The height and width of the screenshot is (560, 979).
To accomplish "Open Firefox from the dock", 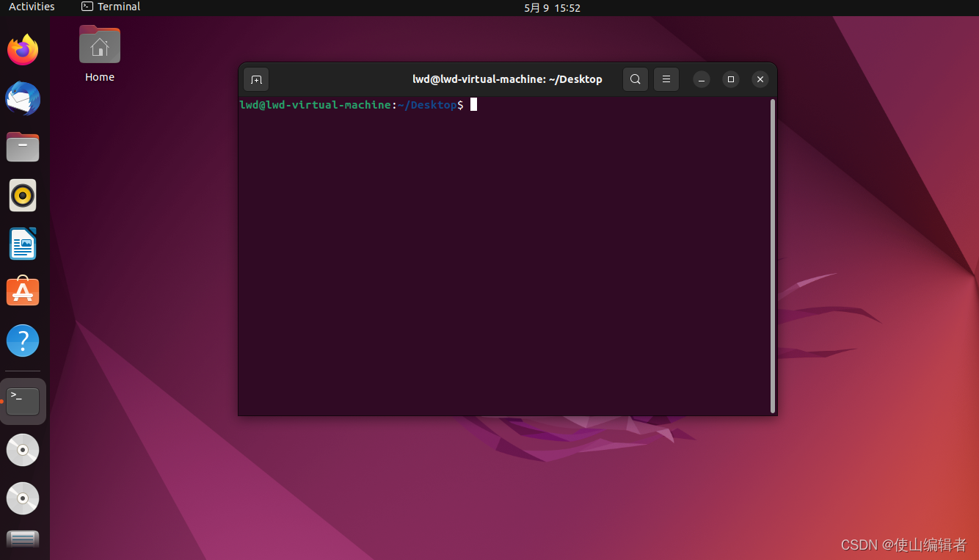I will [x=23, y=50].
